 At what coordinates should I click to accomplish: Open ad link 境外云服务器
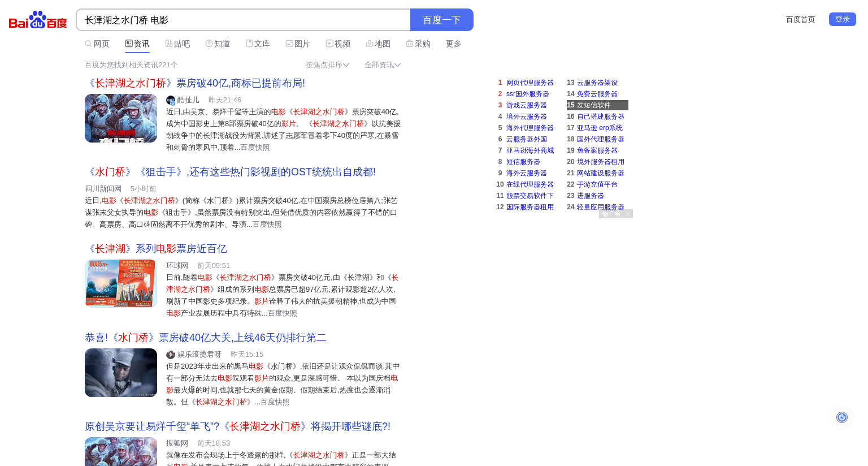527,116
